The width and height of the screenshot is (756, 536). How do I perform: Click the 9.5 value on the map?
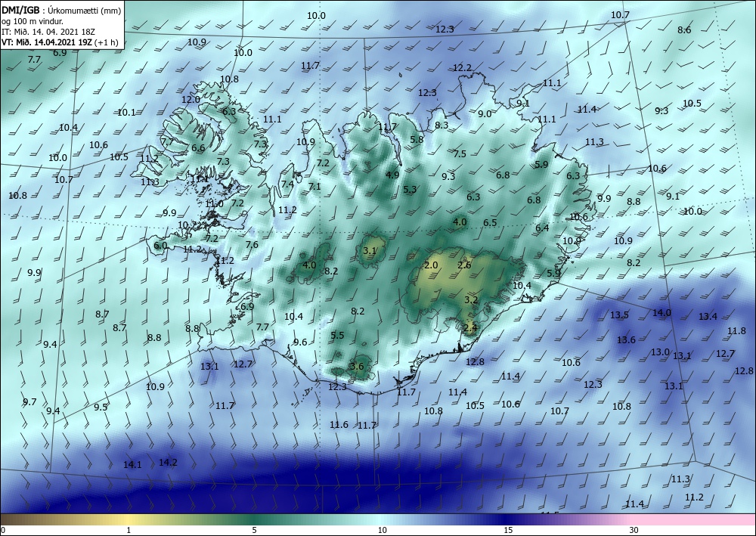coord(101,407)
